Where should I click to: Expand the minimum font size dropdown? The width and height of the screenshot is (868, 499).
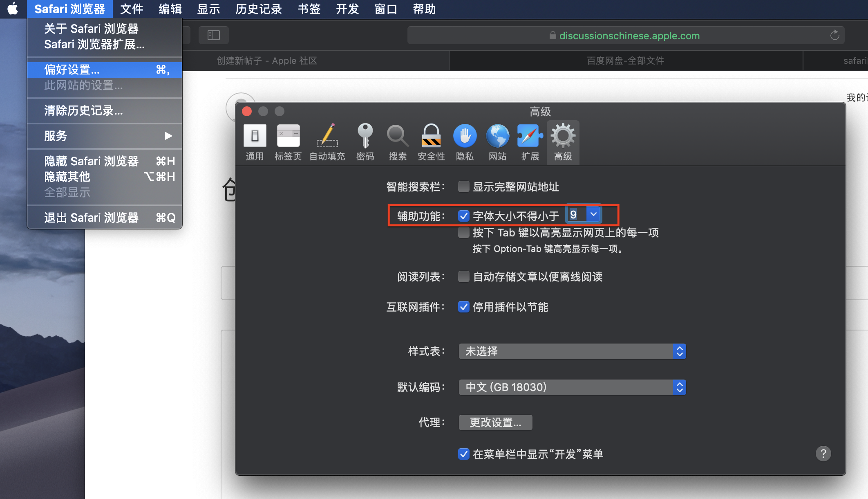point(593,214)
